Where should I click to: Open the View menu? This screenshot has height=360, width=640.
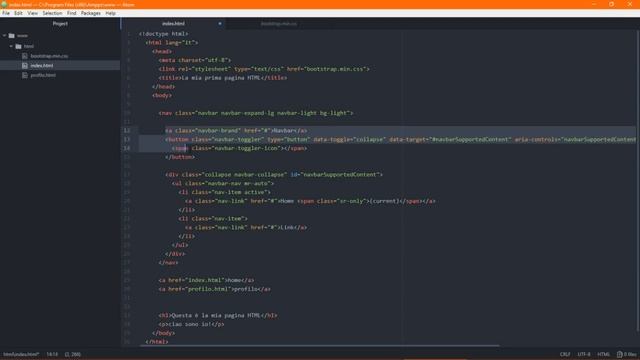pyautogui.click(x=33, y=13)
